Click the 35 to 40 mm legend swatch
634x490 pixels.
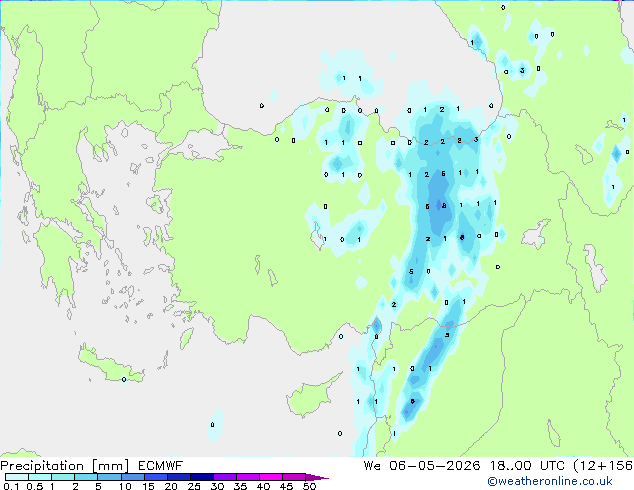click(x=247, y=477)
